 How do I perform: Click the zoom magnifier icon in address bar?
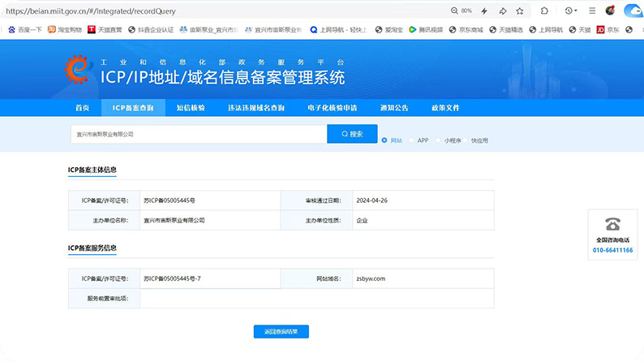click(x=454, y=11)
